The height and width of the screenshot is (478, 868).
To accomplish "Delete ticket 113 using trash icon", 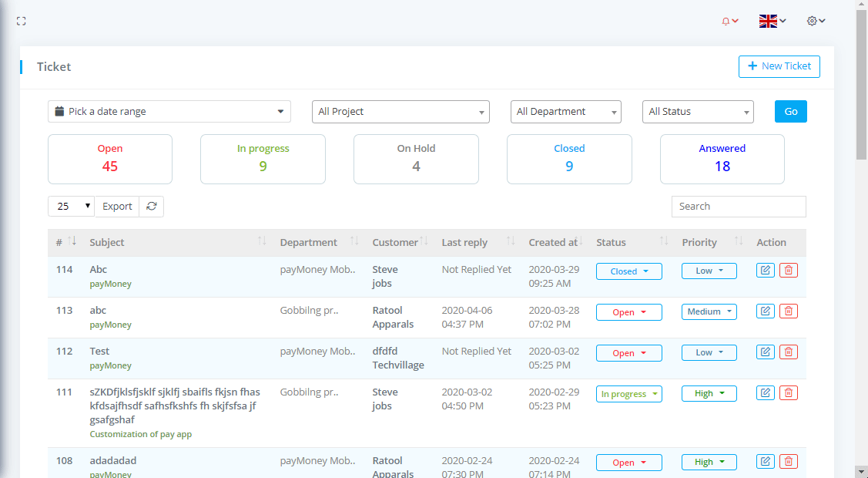I will (x=788, y=311).
